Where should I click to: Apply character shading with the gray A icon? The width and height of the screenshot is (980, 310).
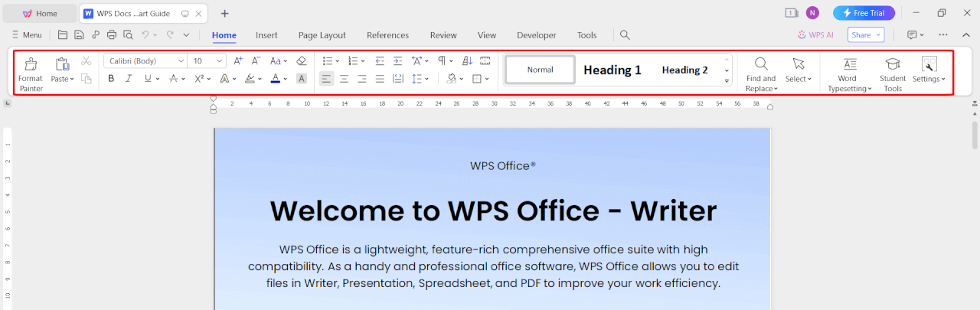(302, 78)
